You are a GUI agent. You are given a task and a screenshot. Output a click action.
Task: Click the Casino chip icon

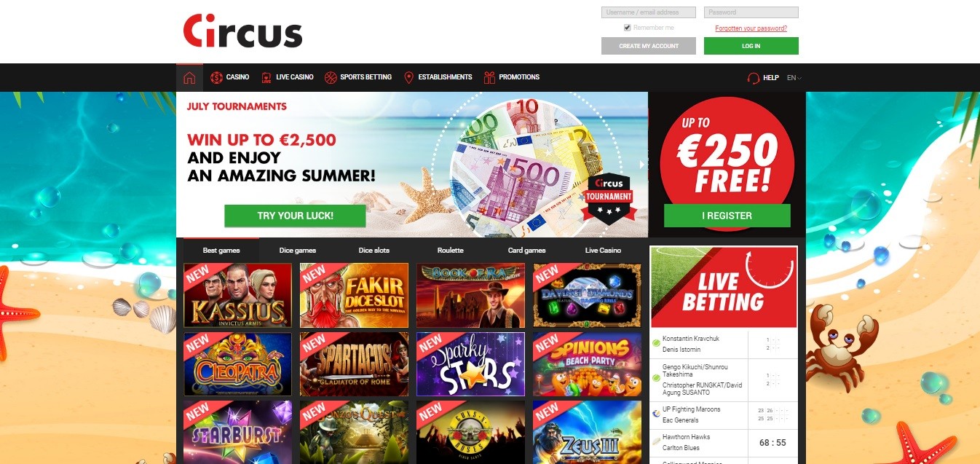[216, 77]
